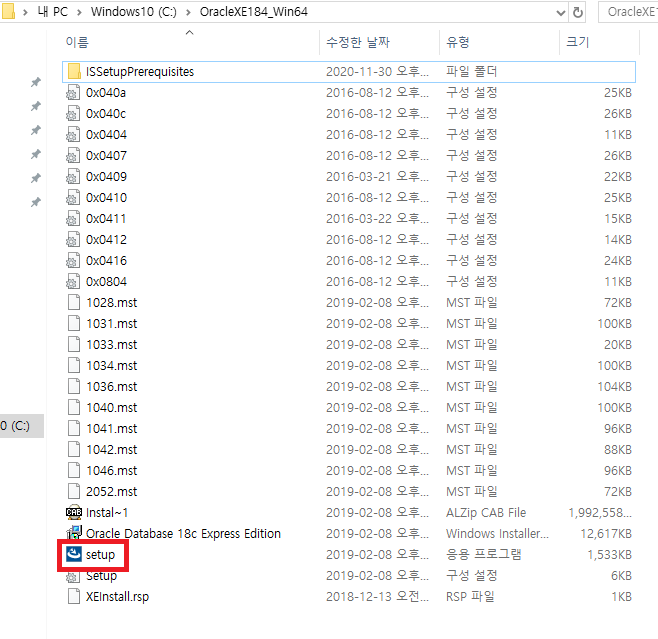This screenshot has height=639, width=658.
Task: Select the (C:) drive in navigation pane
Action: 21,426
